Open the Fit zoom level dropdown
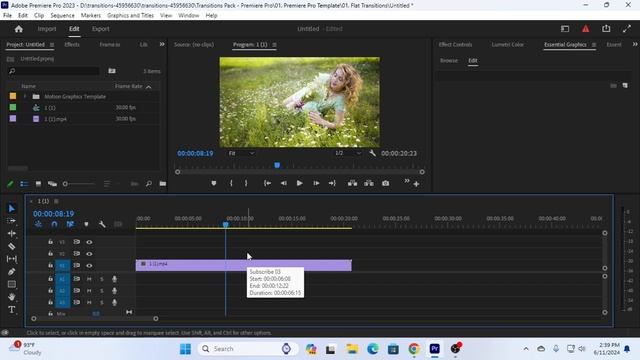The width and height of the screenshot is (640, 360). tap(241, 153)
